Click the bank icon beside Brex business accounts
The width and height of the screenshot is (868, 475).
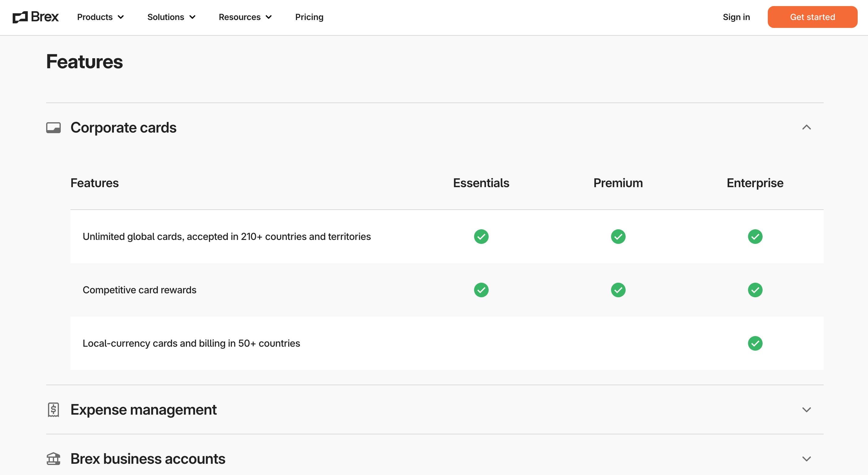tap(53, 459)
